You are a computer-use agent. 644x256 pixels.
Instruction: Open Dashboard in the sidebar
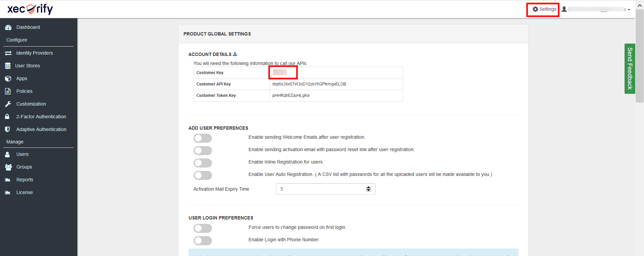[28, 27]
